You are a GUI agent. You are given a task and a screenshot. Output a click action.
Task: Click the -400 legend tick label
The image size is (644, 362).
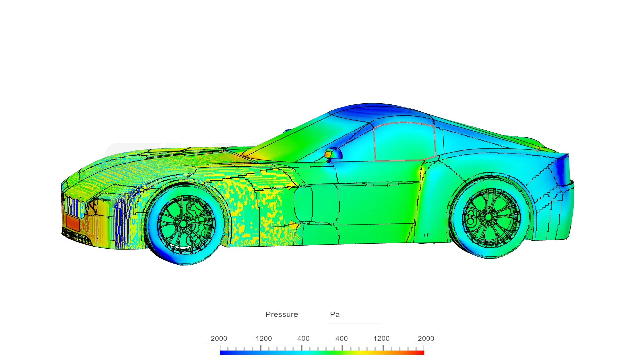302,339
